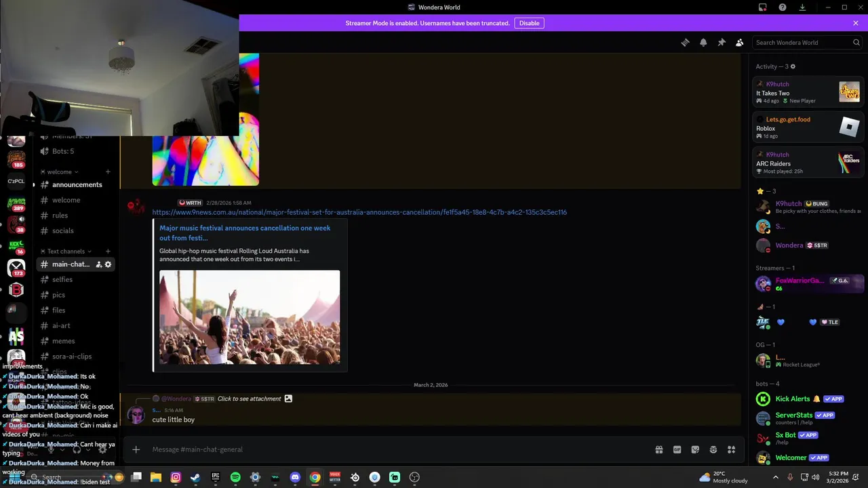Open the rules channel

pyautogui.click(x=76, y=216)
